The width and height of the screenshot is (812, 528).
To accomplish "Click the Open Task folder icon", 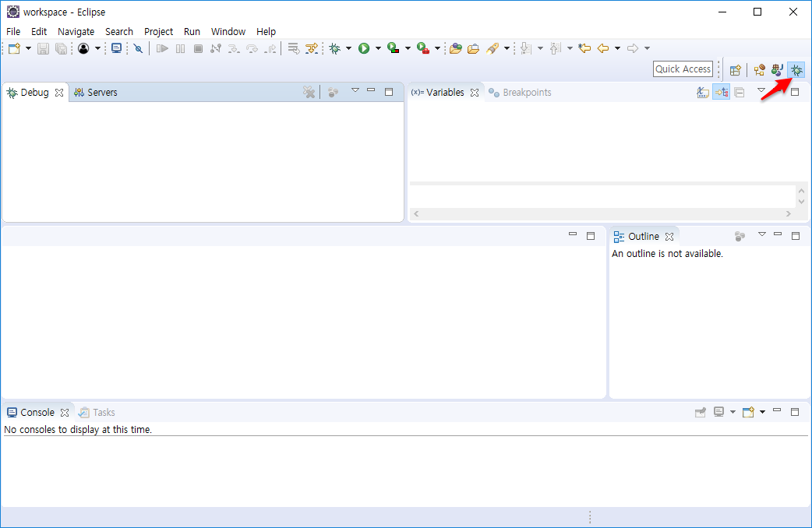I will [473, 48].
